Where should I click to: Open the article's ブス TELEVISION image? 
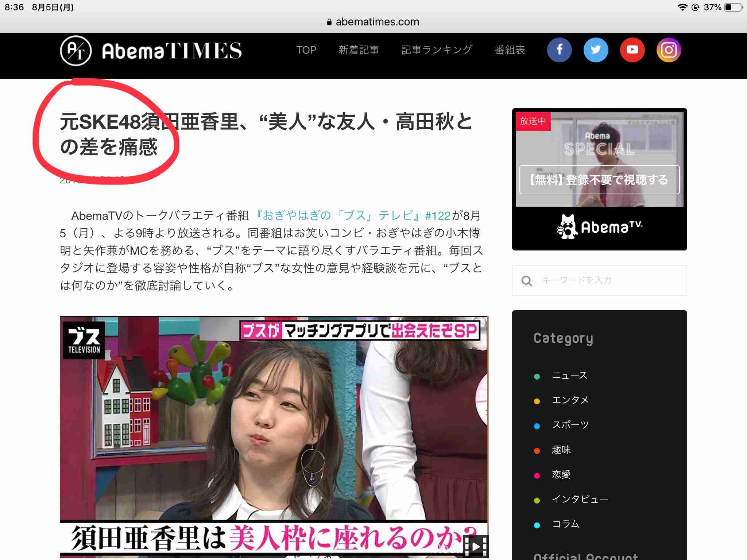coord(274,436)
